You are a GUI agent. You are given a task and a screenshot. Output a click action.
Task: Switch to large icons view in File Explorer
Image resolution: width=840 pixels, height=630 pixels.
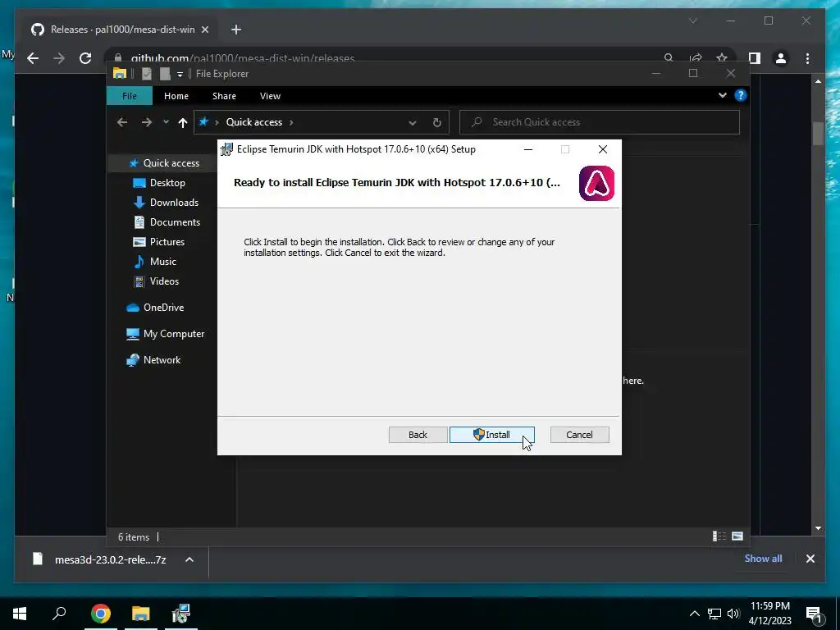click(x=737, y=536)
